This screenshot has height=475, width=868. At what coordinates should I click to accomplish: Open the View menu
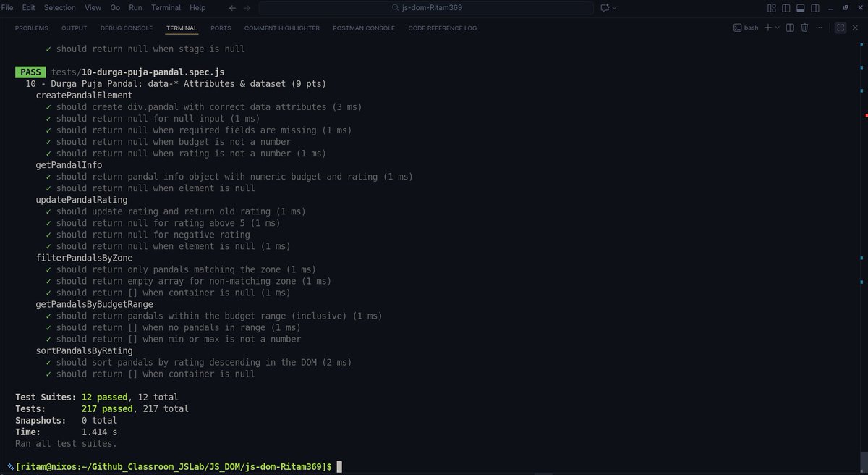click(93, 7)
